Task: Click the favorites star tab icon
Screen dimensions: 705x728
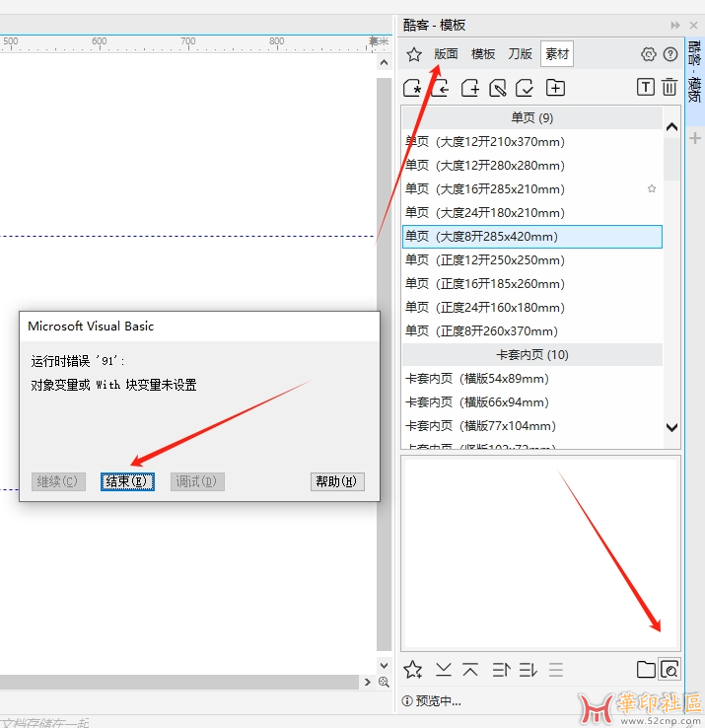Action: pos(413,54)
